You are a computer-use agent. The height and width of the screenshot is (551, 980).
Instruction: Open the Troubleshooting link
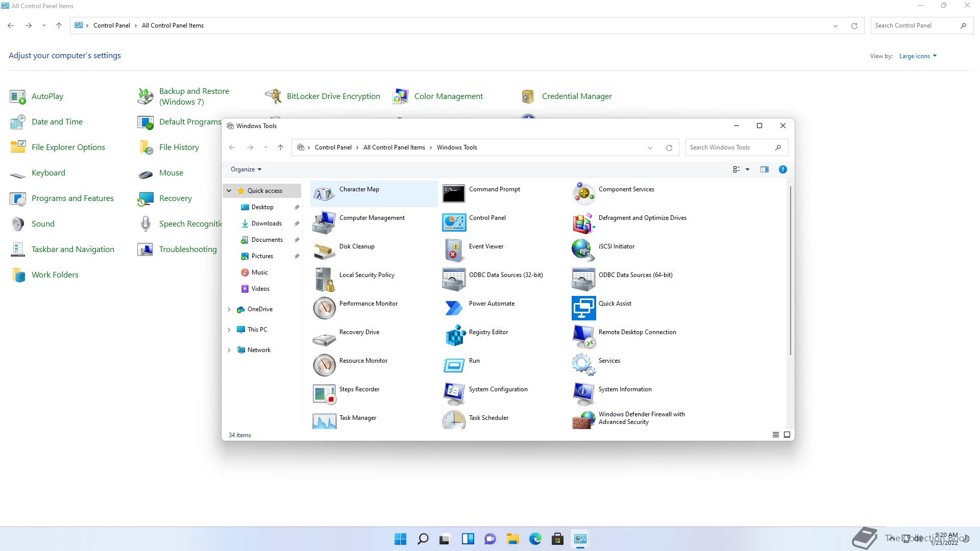(x=187, y=249)
